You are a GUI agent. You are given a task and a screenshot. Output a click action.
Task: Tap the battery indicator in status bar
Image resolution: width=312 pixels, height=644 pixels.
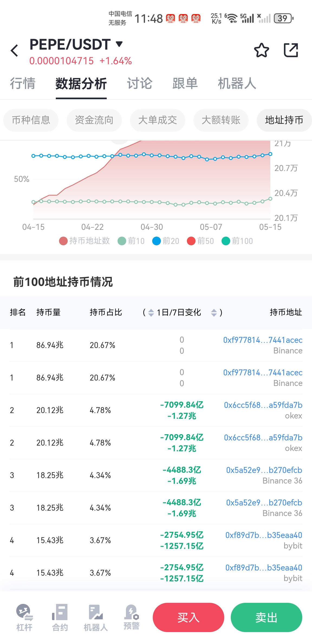(x=284, y=18)
